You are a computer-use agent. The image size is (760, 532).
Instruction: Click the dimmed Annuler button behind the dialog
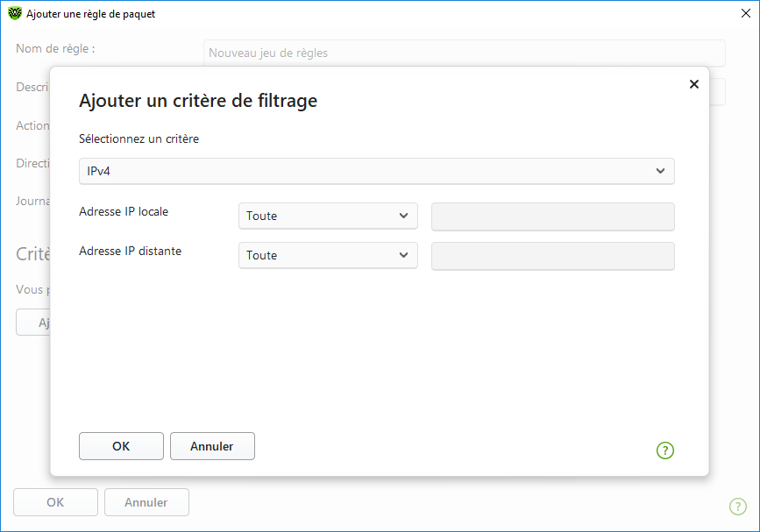click(x=146, y=502)
